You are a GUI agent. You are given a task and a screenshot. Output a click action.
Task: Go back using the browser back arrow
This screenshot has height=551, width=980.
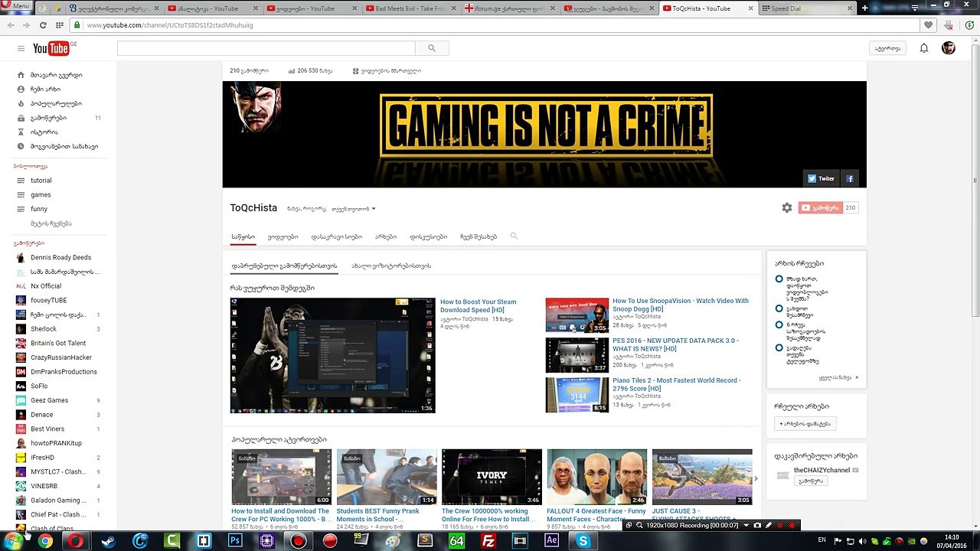10,25
